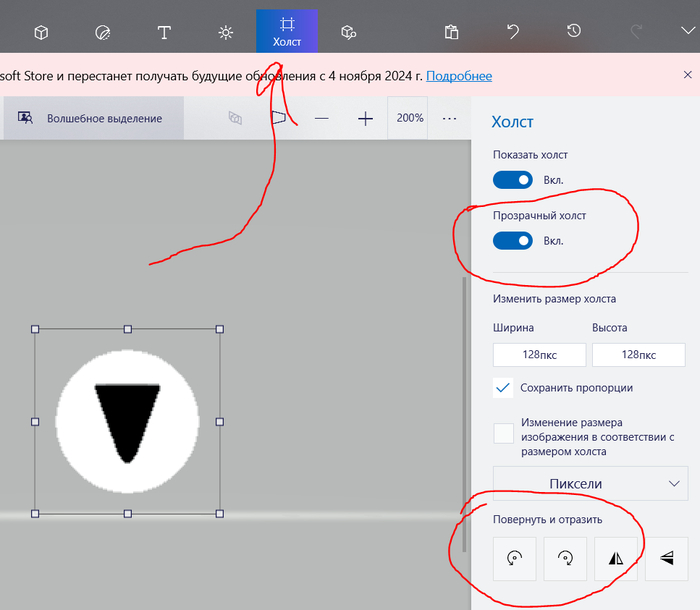Select 'Волшебное выделение' in the toolbar
Image resolution: width=700 pixels, height=610 pixels.
point(91,119)
